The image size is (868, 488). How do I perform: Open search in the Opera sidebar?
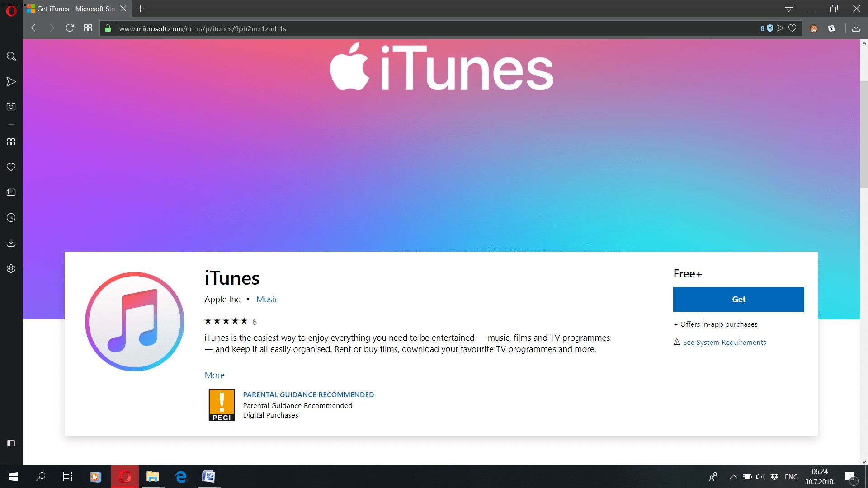(x=11, y=56)
